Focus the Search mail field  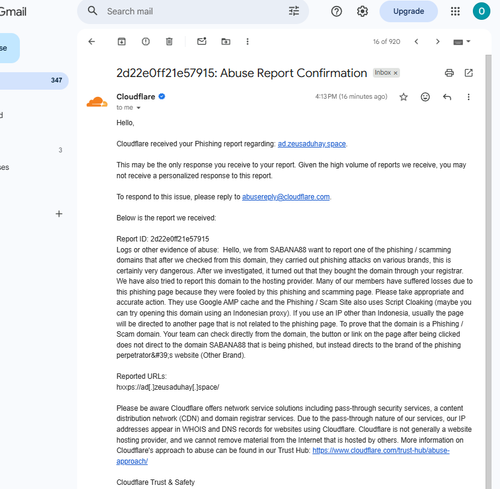[x=193, y=11]
